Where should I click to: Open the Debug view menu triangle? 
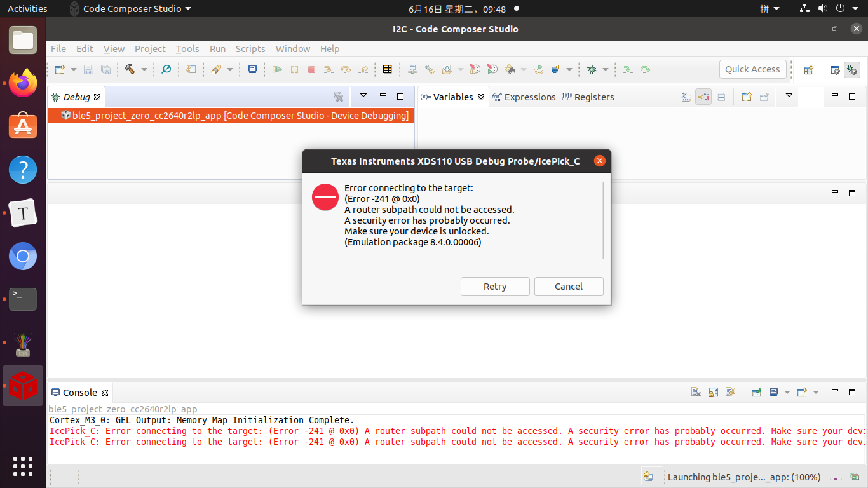pyautogui.click(x=363, y=96)
